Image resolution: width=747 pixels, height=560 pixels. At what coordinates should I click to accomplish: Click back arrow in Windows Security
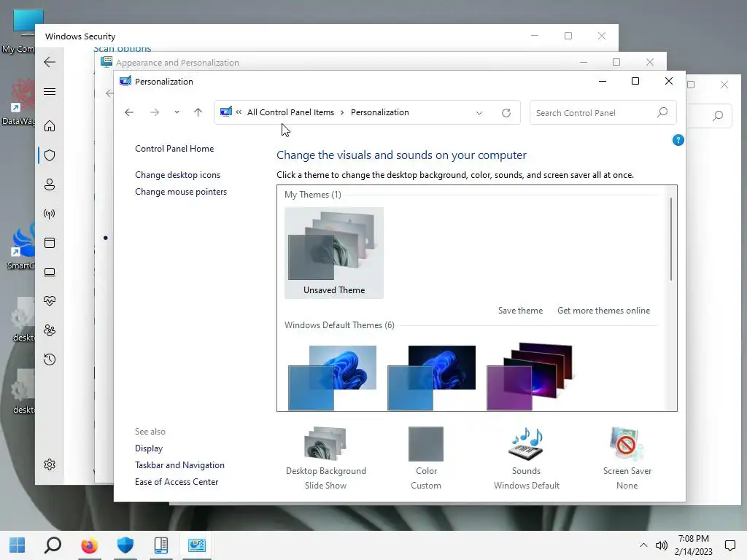coord(50,62)
